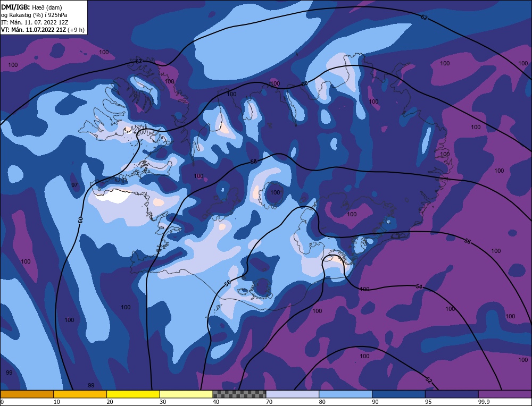The image size is (532, 406).
Task: Select the purple above-99.9 legend swatch
Action: point(505,394)
